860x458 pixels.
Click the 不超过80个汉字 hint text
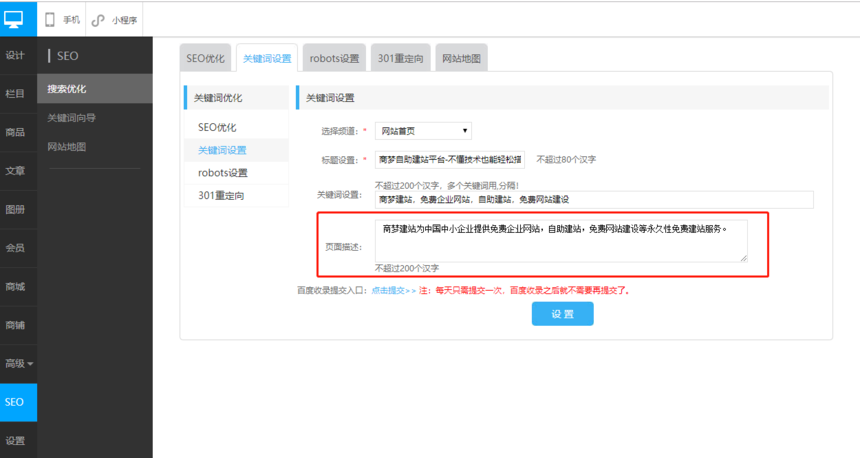(x=566, y=160)
